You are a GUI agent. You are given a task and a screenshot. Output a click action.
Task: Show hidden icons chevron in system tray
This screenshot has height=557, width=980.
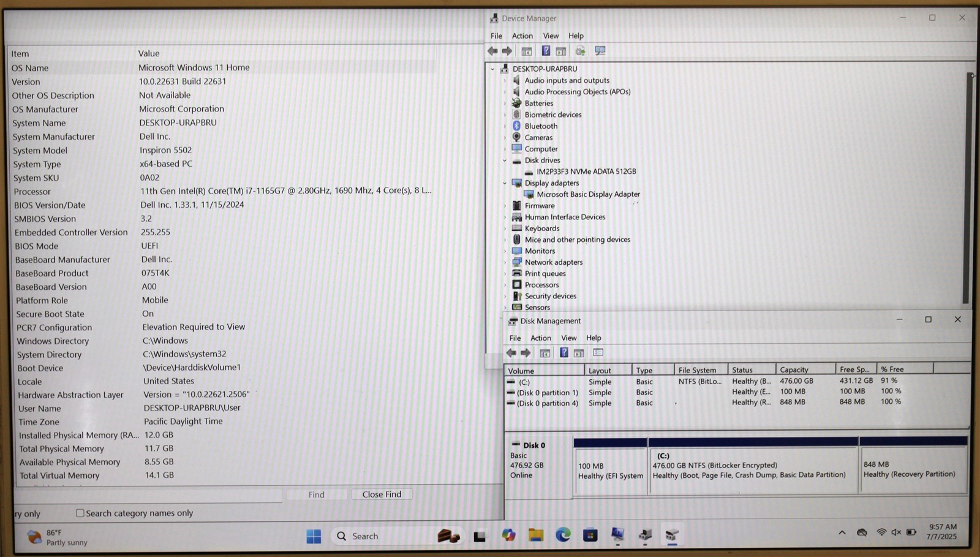point(842,532)
